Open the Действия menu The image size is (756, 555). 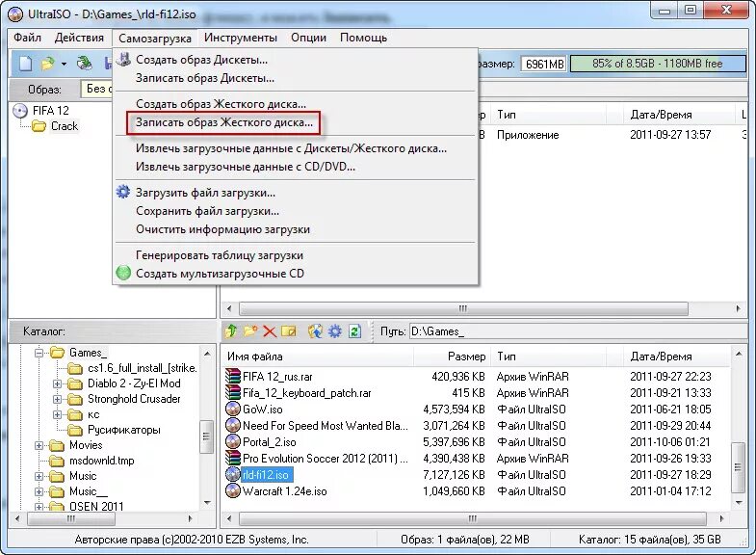[x=79, y=38]
